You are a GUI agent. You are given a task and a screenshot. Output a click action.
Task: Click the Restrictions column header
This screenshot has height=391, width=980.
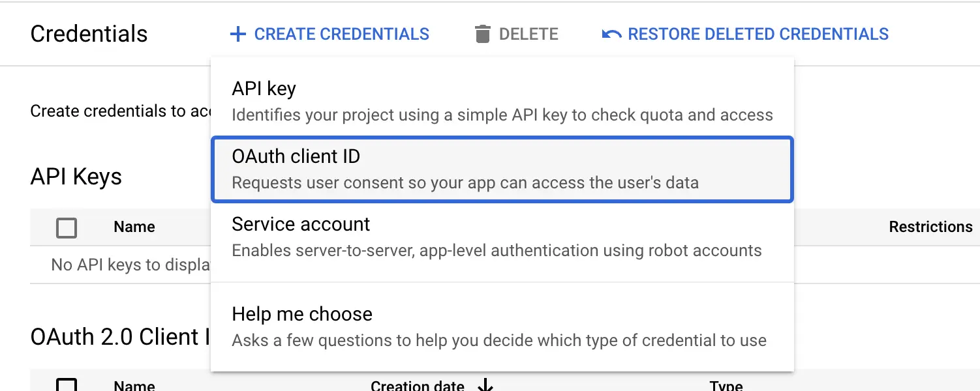click(x=930, y=227)
